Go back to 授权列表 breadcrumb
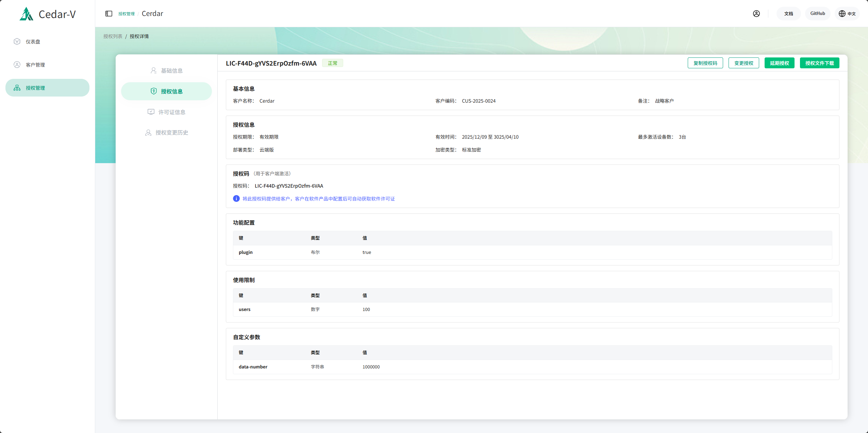Image resolution: width=868 pixels, height=433 pixels. tap(113, 36)
